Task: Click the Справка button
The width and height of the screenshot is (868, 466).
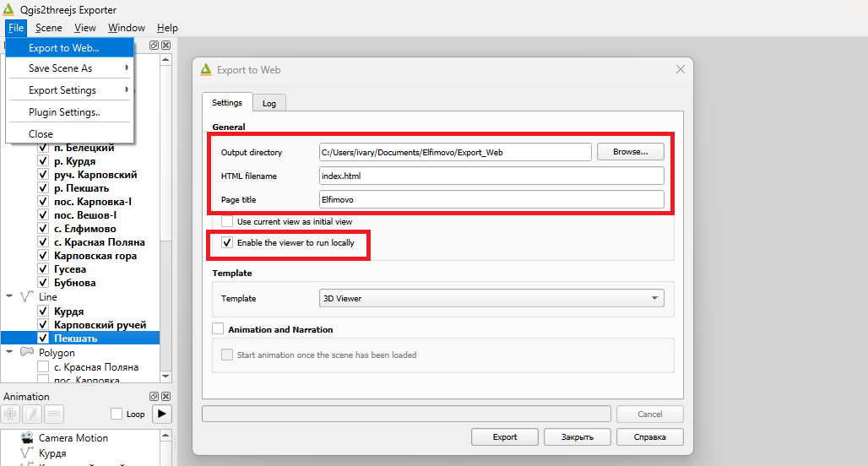Action: [650, 436]
